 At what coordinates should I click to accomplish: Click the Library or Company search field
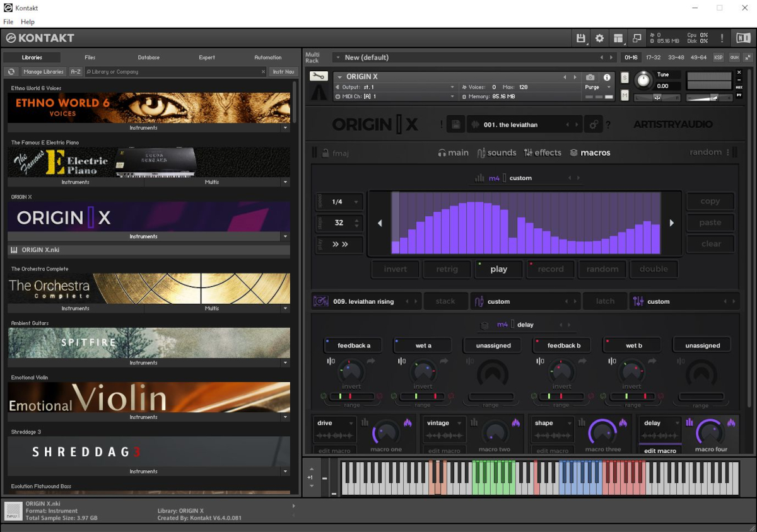pos(175,72)
